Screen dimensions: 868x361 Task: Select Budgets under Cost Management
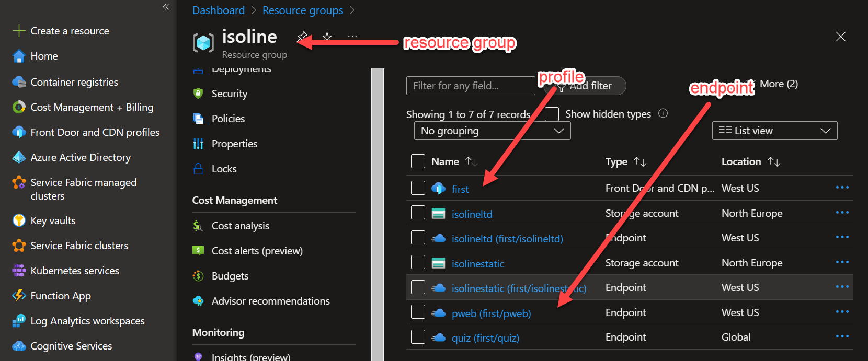(x=230, y=276)
